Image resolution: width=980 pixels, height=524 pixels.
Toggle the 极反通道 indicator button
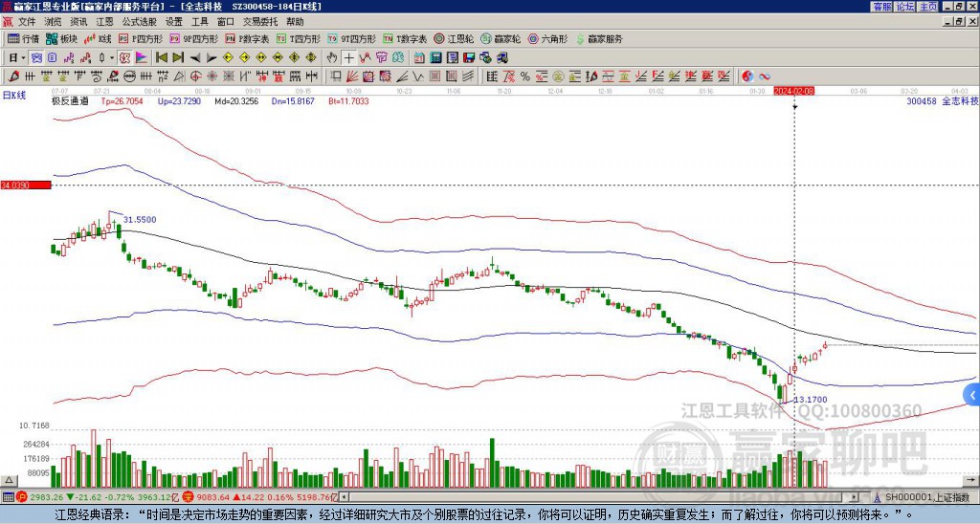pyautogui.click(x=123, y=57)
